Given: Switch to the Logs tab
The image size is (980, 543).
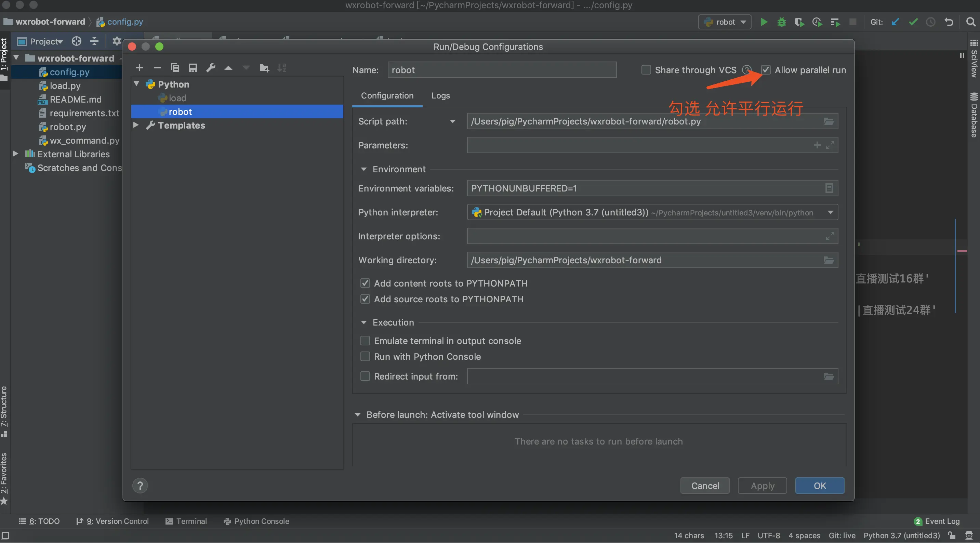Looking at the screenshot, I should coord(440,95).
